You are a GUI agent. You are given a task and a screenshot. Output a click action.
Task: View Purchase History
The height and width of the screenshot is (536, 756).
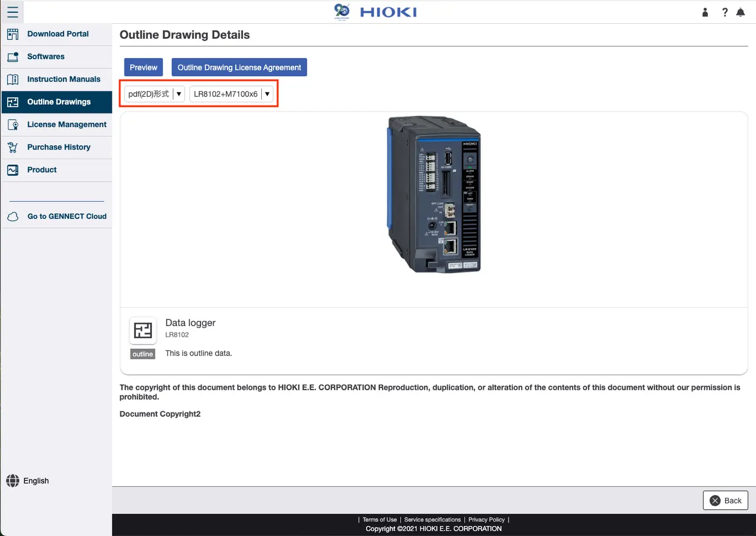point(56,148)
